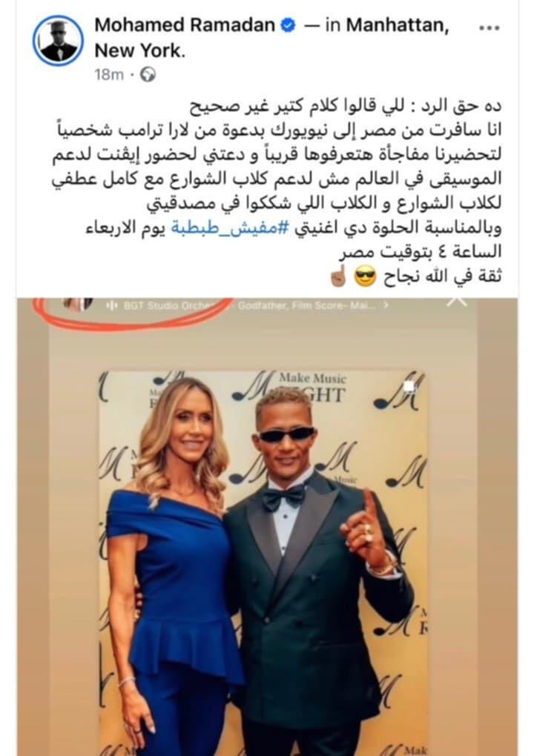
Task: Click the small white square on the photo
Action: click(409, 386)
